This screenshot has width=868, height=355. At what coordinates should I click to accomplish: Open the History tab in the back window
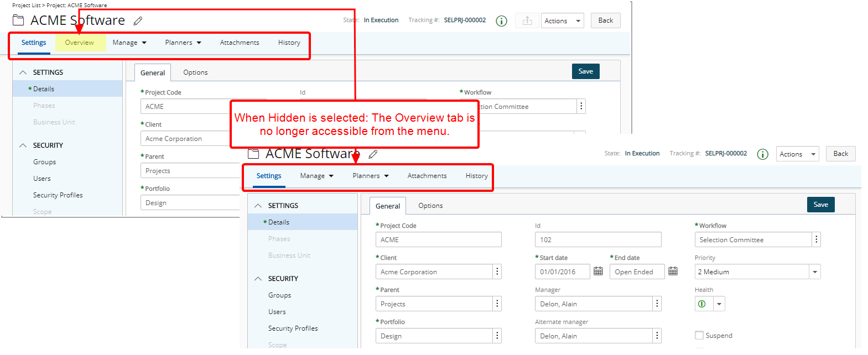coord(289,43)
